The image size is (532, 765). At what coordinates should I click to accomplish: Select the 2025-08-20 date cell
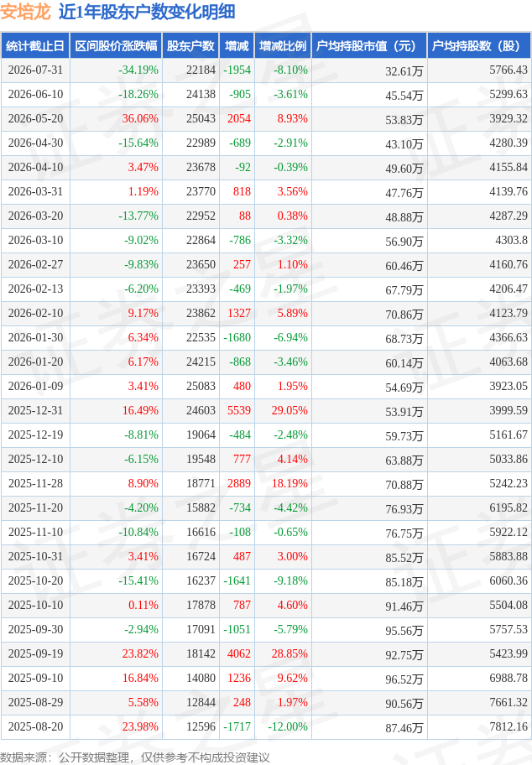pyautogui.click(x=35, y=726)
